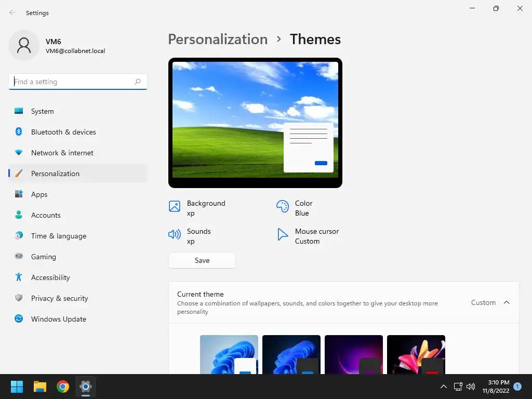
Task: Show hidden tray icons chevron
Action: click(444, 387)
